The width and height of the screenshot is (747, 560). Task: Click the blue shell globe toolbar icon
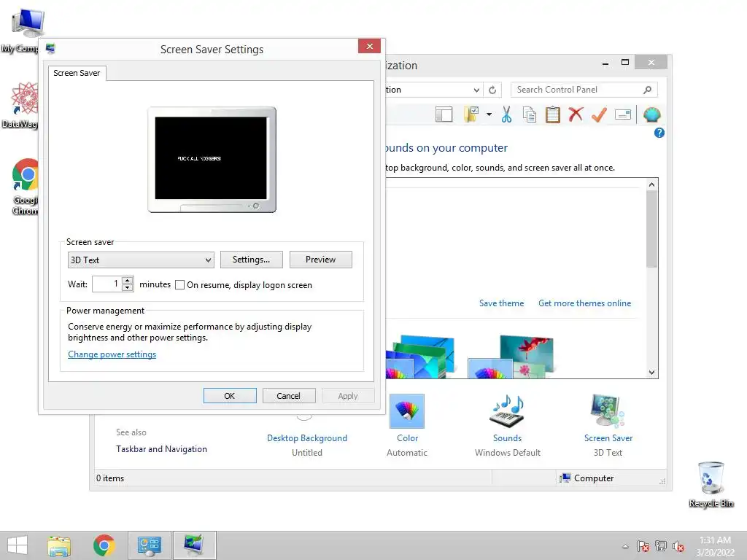(651, 114)
